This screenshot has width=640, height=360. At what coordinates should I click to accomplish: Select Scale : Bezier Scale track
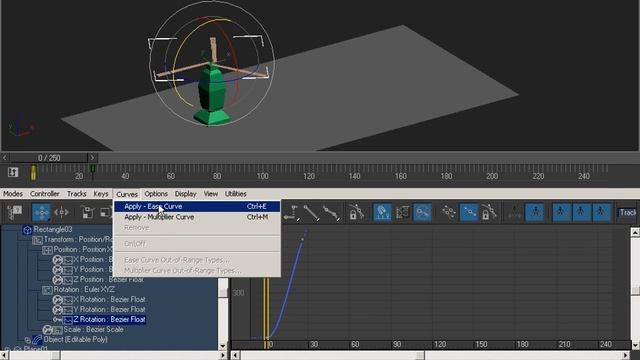click(93, 329)
